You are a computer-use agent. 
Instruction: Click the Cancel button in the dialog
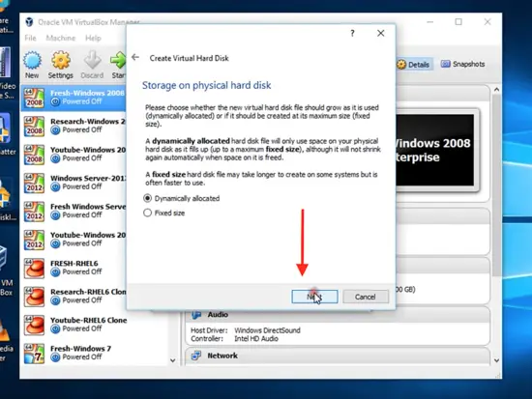point(366,297)
